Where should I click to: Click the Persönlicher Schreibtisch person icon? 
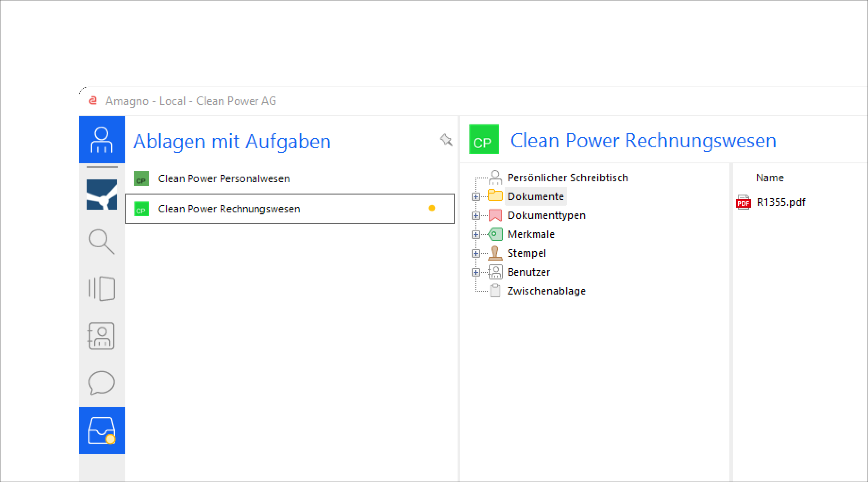[x=495, y=177]
